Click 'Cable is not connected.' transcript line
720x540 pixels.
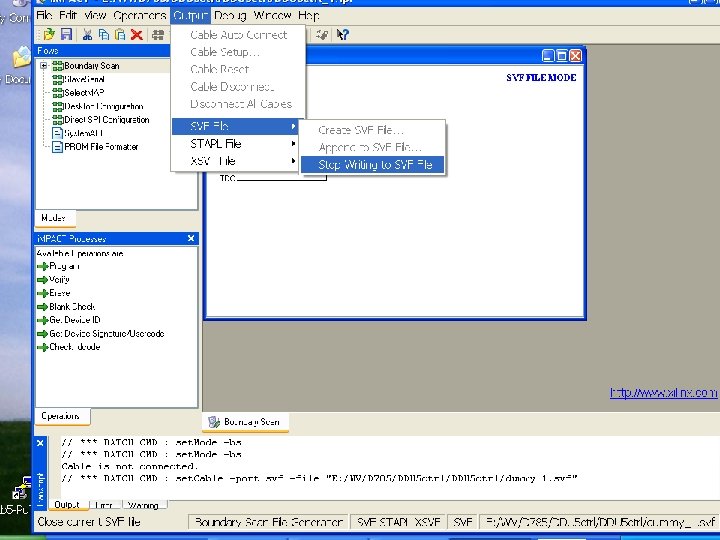click(129, 467)
